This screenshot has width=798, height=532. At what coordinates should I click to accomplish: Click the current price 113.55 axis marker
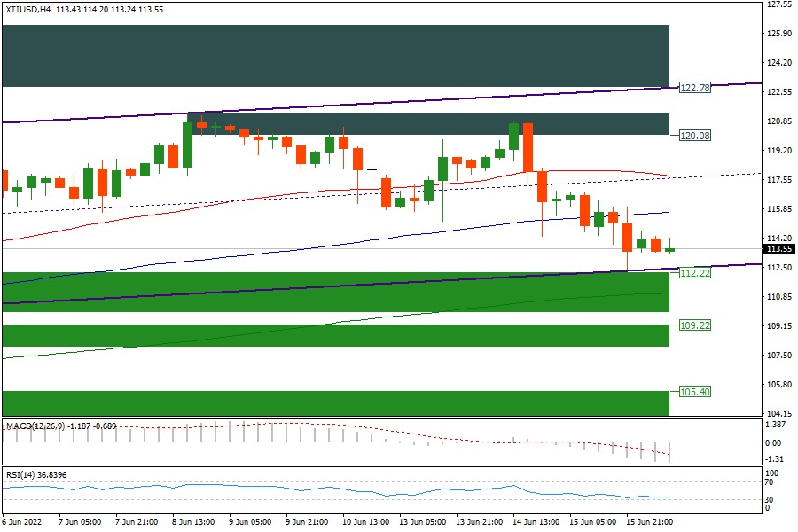click(x=779, y=249)
